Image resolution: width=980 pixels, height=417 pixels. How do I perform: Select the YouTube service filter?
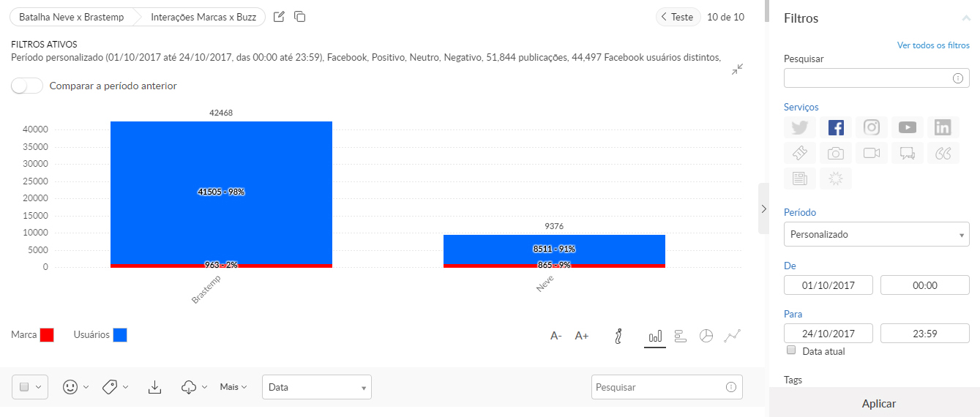coord(908,128)
